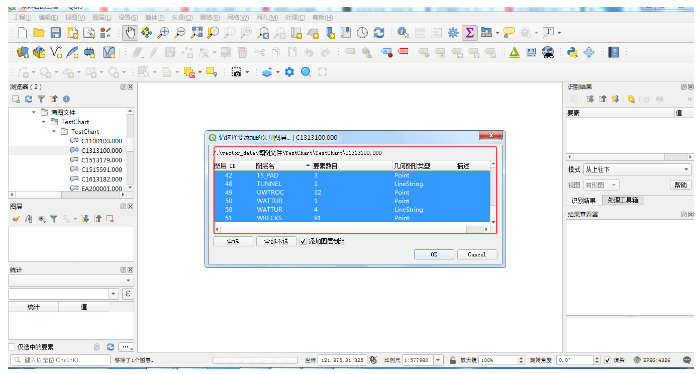Collapse the nested TestChart folder node

[53, 132]
